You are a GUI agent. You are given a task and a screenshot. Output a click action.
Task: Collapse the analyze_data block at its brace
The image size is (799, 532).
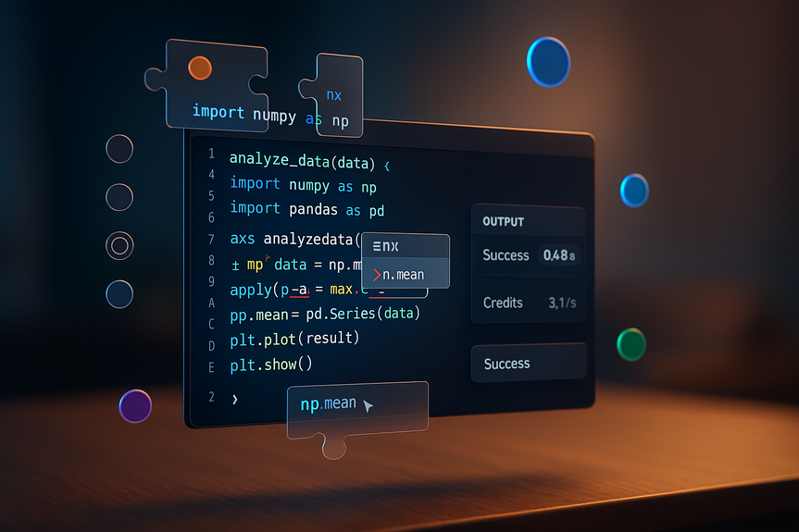click(x=387, y=165)
